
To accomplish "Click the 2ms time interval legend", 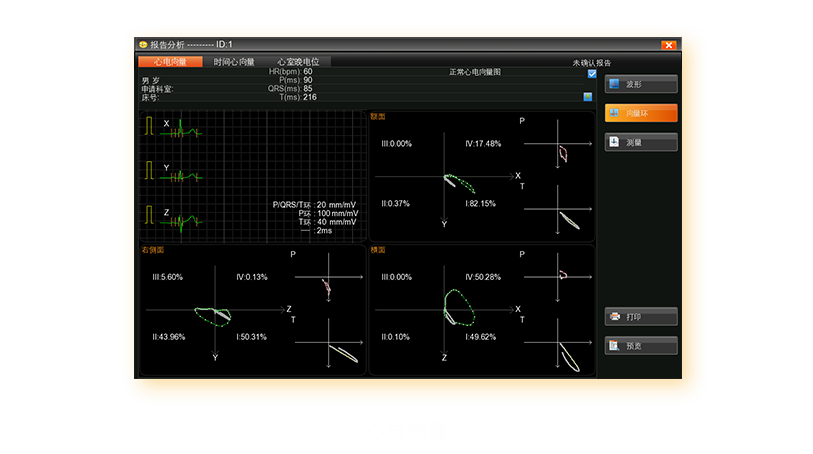I will point(316,231).
